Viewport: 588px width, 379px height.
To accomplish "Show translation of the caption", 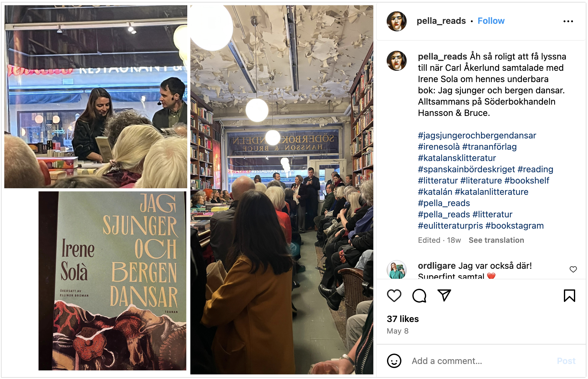I will click(496, 240).
